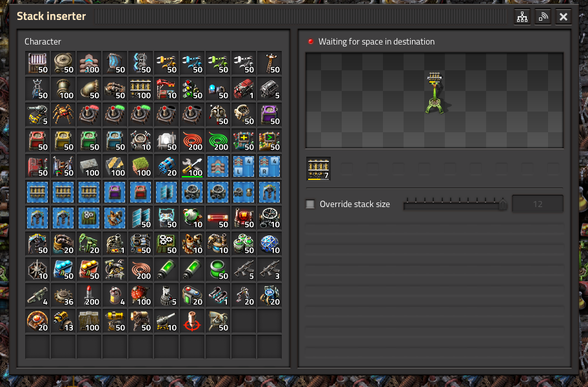Image resolution: width=588 pixels, height=387 pixels.
Task: Select the blue speed module stack
Action: tap(63, 270)
